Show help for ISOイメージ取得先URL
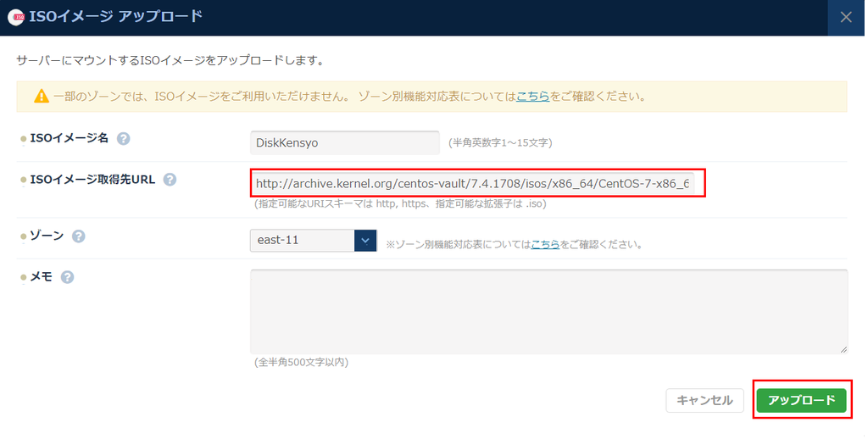This screenshot has width=868, height=439. (x=170, y=180)
